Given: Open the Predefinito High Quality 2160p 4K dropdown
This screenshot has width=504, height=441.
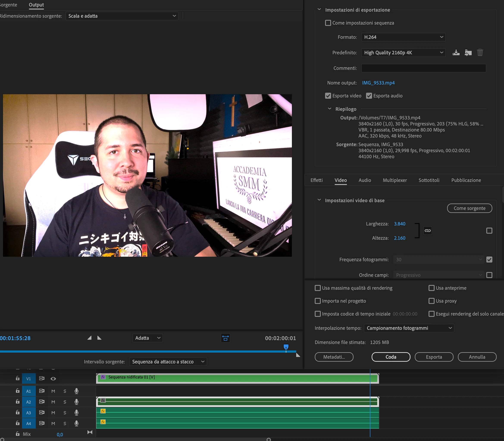Looking at the screenshot, I should [403, 53].
